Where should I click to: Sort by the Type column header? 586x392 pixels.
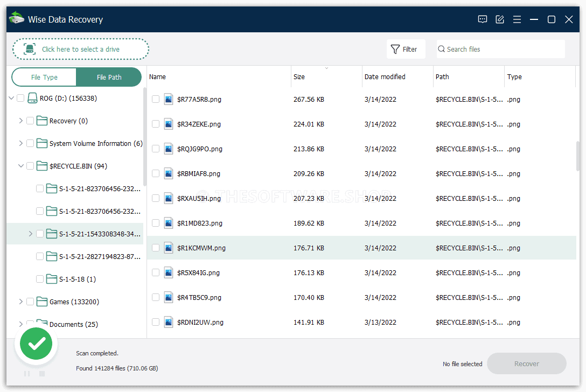(x=540, y=76)
